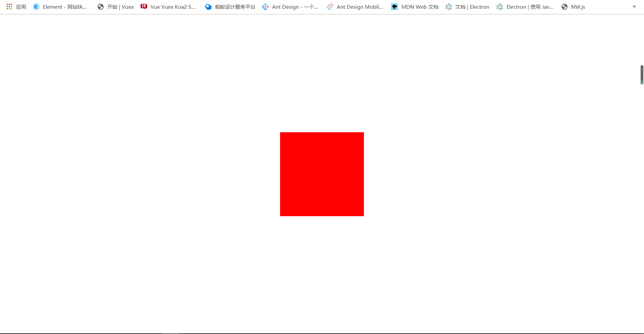Click the globe icon beside 开始 | Vuex
This screenshot has height=334, width=644.
(x=101, y=7)
